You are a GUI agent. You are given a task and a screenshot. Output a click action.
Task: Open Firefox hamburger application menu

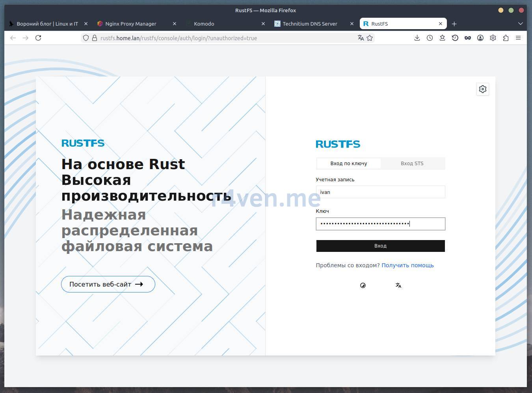(x=518, y=38)
